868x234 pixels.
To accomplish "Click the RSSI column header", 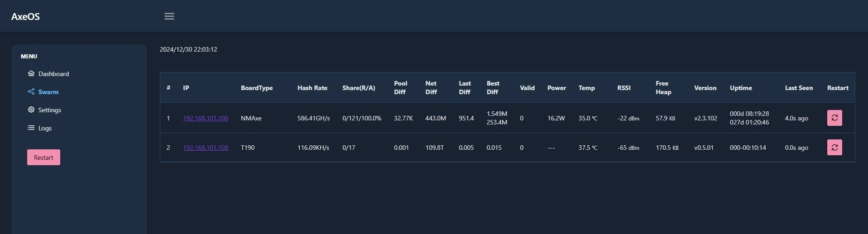I will pyautogui.click(x=624, y=88).
